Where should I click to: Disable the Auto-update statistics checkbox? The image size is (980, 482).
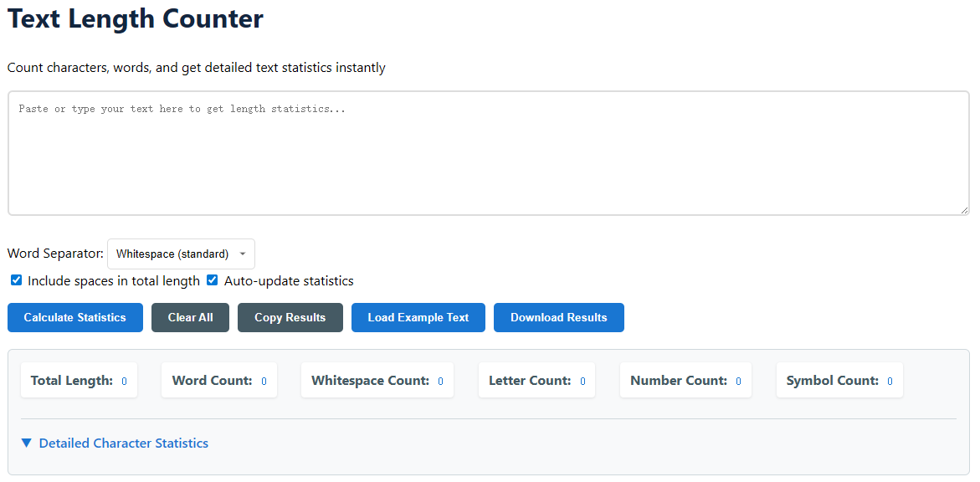(x=213, y=280)
